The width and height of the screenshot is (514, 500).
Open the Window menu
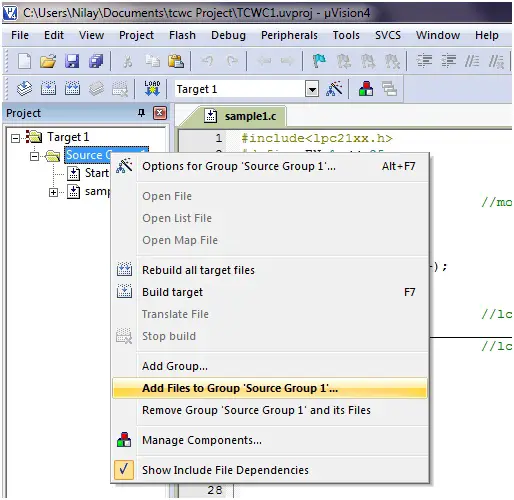tap(438, 35)
